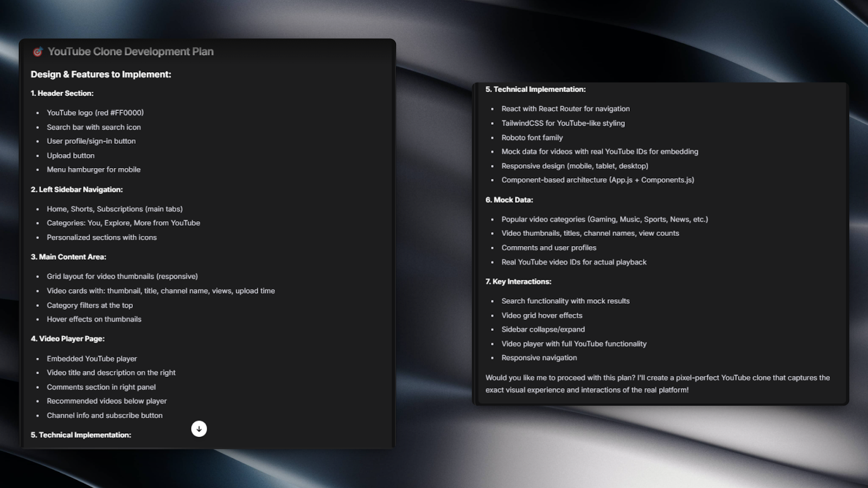Click the 'Video cards with: thumbnail, title...' bullet
This screenshot has height=488, width=868.
point(161,291)
